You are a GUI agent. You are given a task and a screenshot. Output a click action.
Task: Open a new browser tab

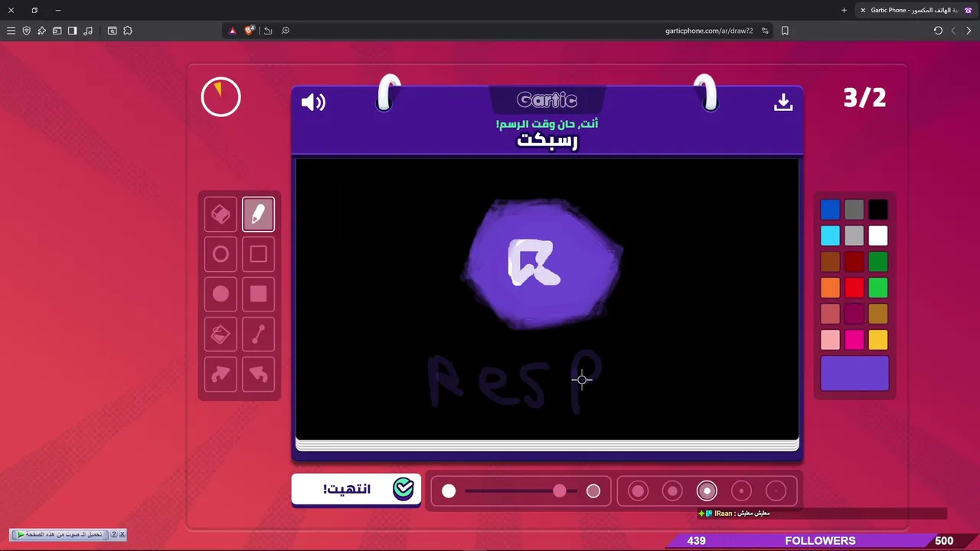click(x=844, y=10)
